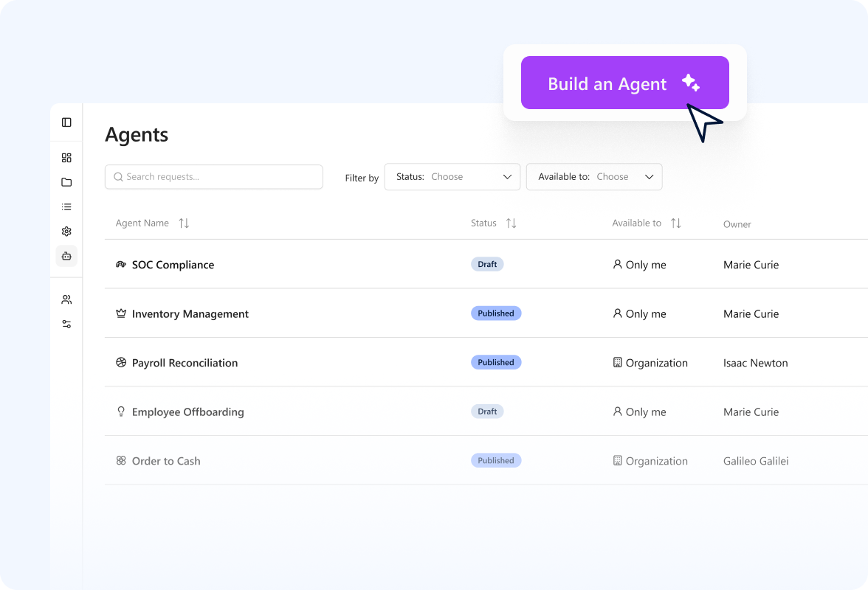Toggle the sidebar panel icon
This screenshot has height=590, width=868.
point(66,122)
